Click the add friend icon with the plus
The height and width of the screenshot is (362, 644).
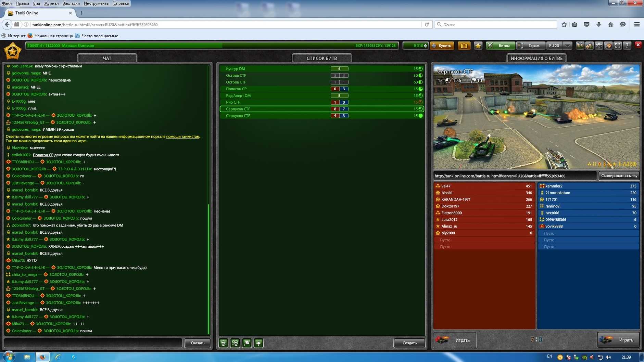[589, 46]
